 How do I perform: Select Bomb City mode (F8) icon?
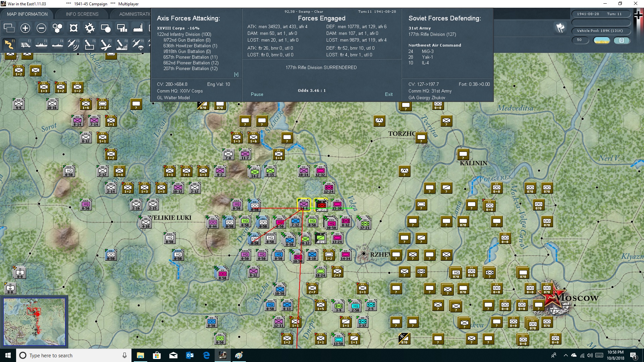pyautogui.click(x=122, y=44)
